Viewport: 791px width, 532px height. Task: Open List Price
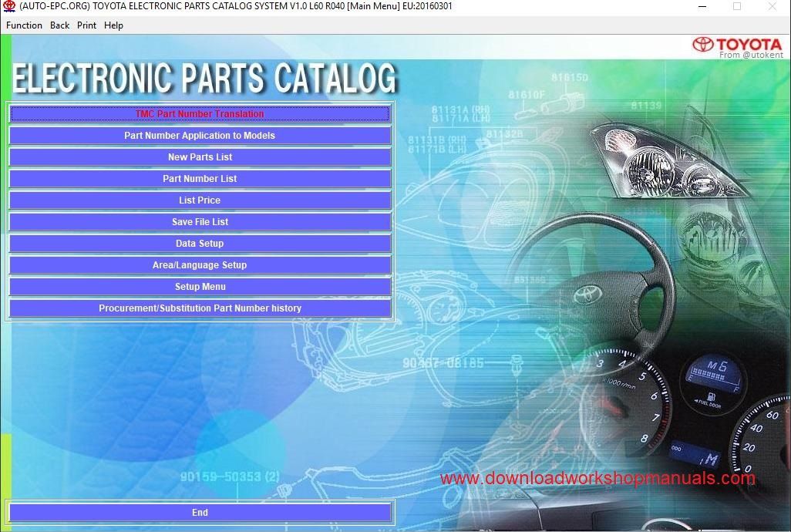[200, 200]
